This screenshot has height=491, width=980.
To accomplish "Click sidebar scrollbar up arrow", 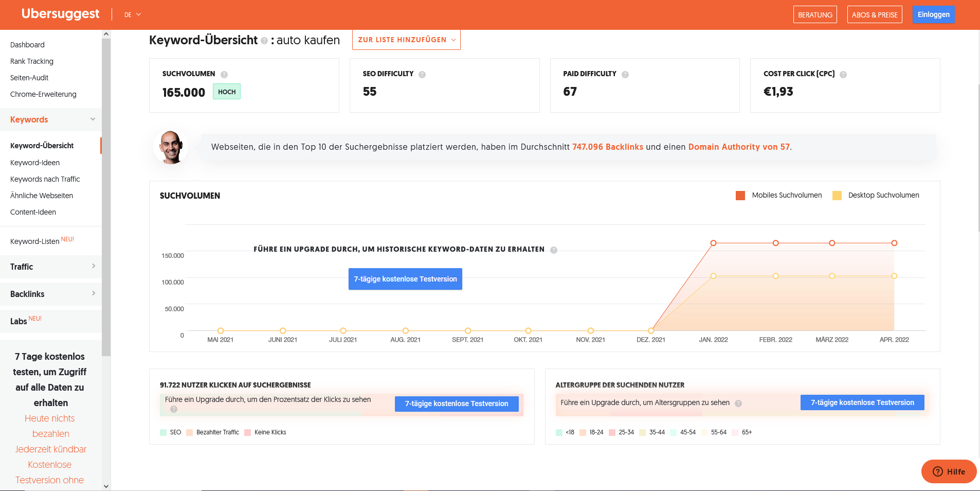I will 106,34.
